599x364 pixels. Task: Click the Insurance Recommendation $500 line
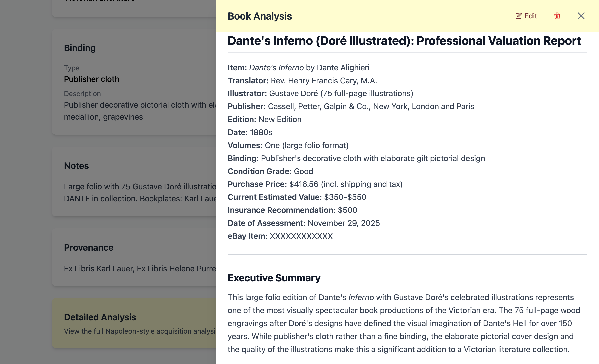pyautogui.click(x=292, y=210)
